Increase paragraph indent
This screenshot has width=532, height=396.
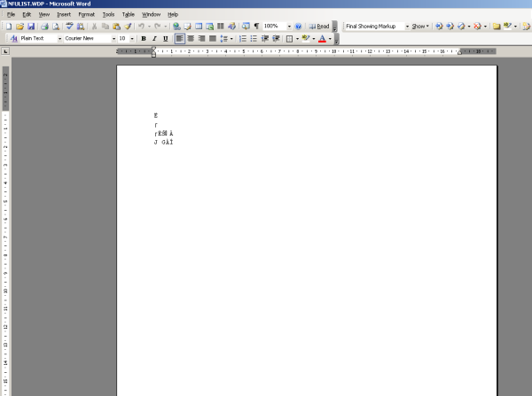click(x=276, y=39)
